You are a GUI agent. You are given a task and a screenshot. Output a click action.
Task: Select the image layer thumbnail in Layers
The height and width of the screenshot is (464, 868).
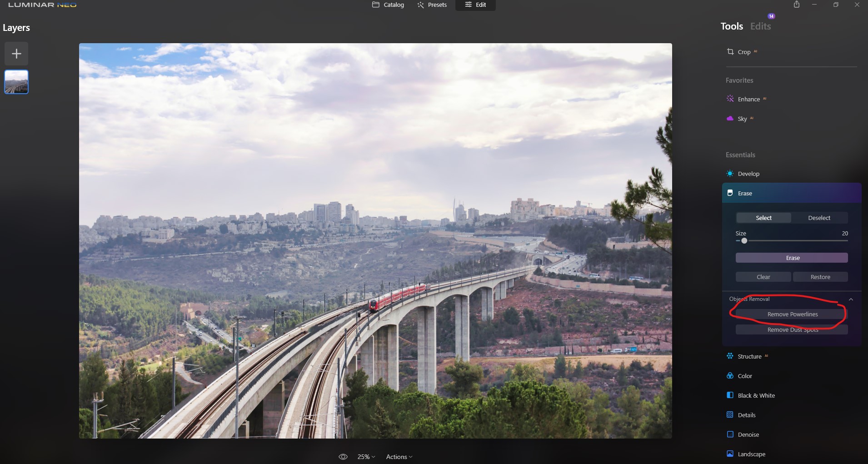point(16,82)
